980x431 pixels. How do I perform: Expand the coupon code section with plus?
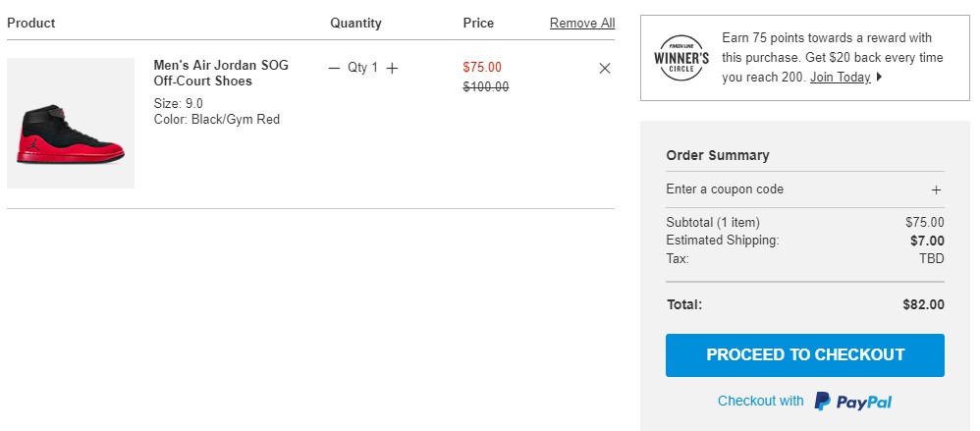click(x=937, y=189)
